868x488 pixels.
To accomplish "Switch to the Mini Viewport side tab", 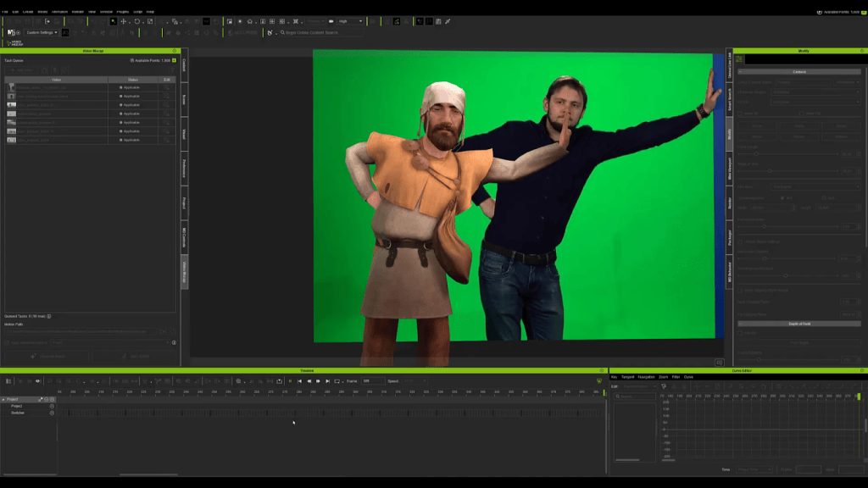I will [730, 169].
